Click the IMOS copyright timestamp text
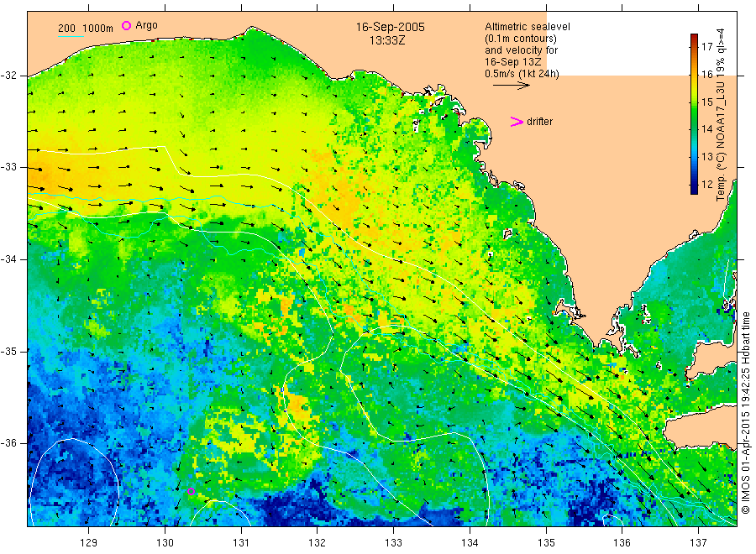Viewport: 756px width, 554px height. (x=745, y=412)
